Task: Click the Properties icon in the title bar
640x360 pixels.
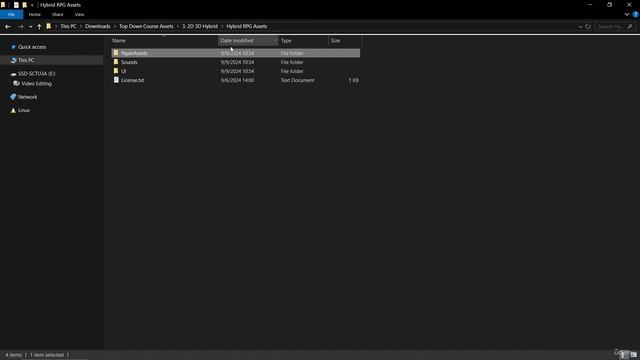Action: (16, 5)
